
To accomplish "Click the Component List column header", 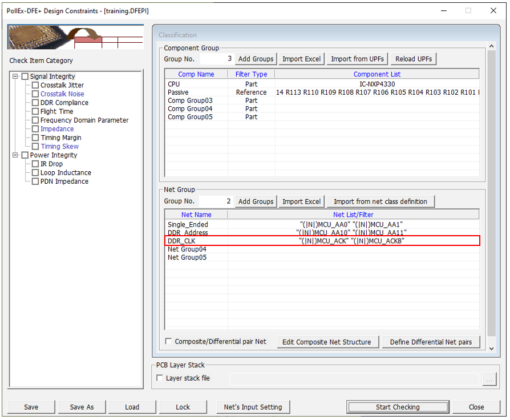I will click(x=377, y=74).
